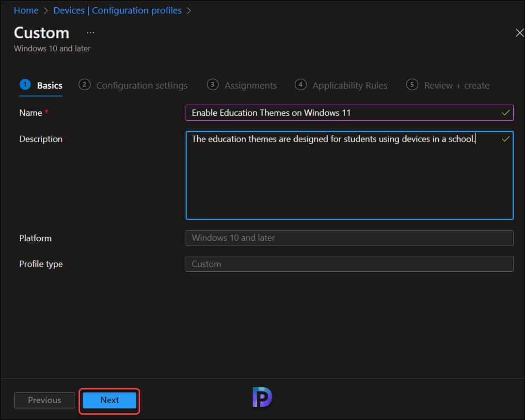
Task: Click the Name input field
Action: [349, 113]
